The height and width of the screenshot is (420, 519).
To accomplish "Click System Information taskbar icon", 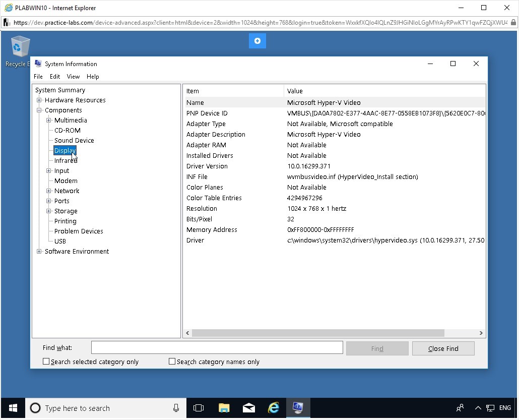I will (x=298, y=408).
